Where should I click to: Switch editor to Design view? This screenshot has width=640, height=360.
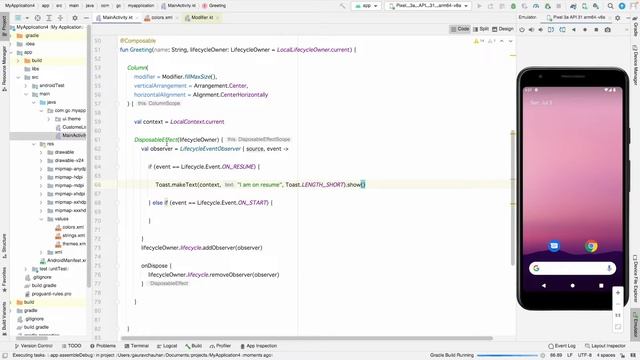(x=502, y=29)
